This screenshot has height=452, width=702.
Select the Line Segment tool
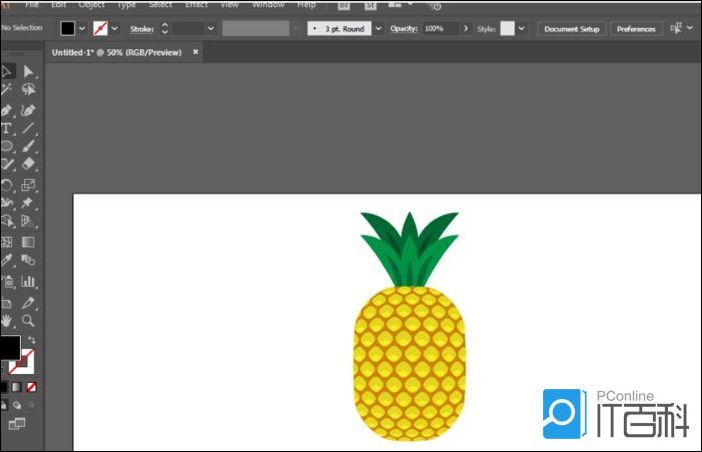coord(28,128)
